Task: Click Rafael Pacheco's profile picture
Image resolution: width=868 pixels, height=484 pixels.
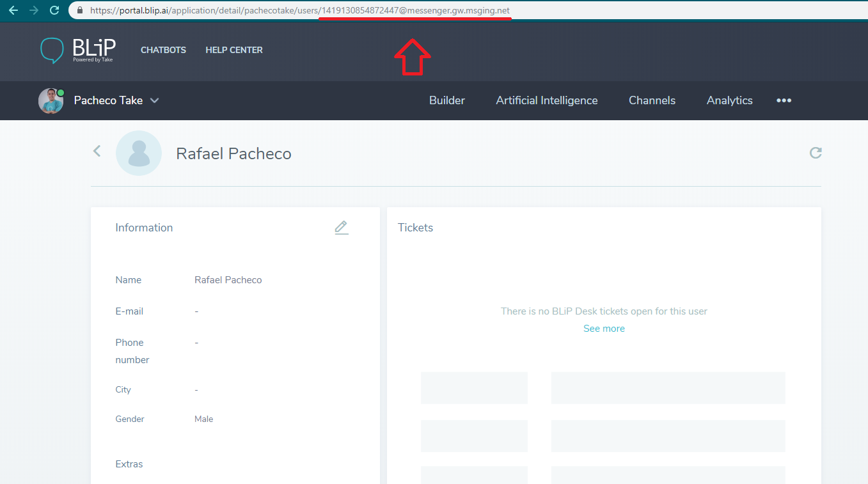Action: pos(139,153)
